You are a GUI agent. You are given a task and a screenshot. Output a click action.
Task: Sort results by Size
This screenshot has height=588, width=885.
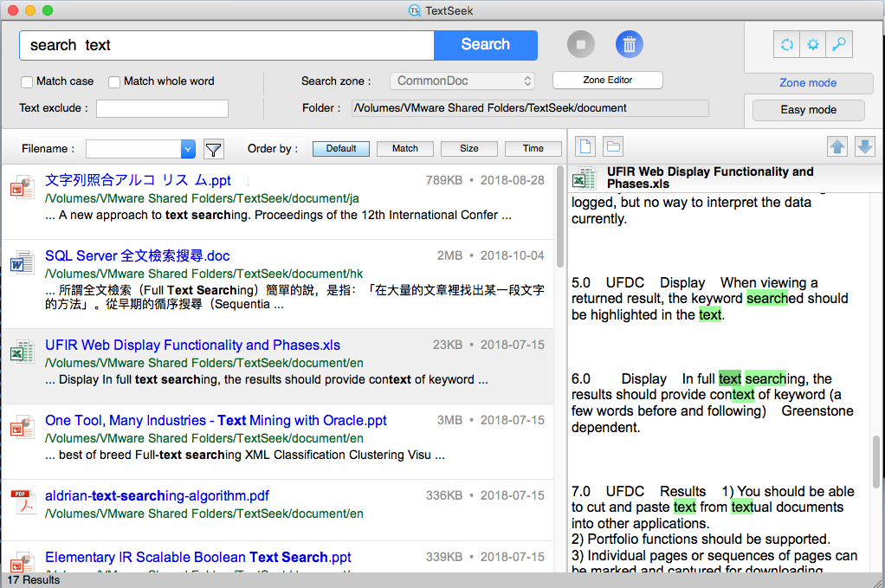469,148
